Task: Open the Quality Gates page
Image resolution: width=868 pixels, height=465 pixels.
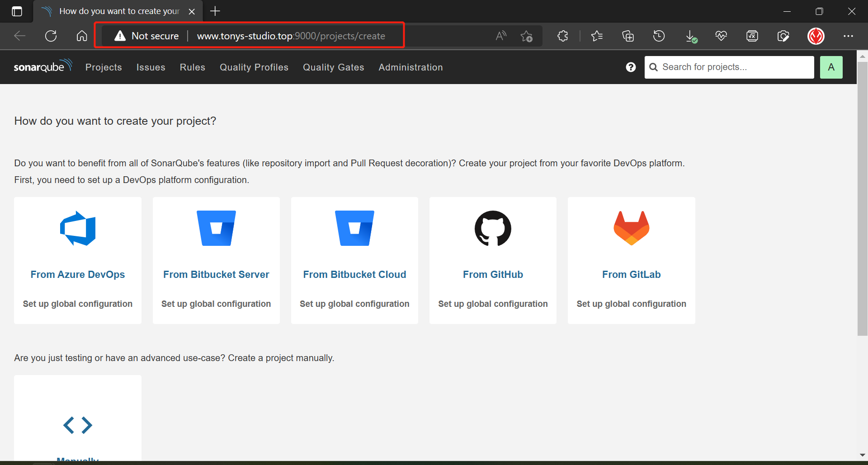Action: coord(333,67)
